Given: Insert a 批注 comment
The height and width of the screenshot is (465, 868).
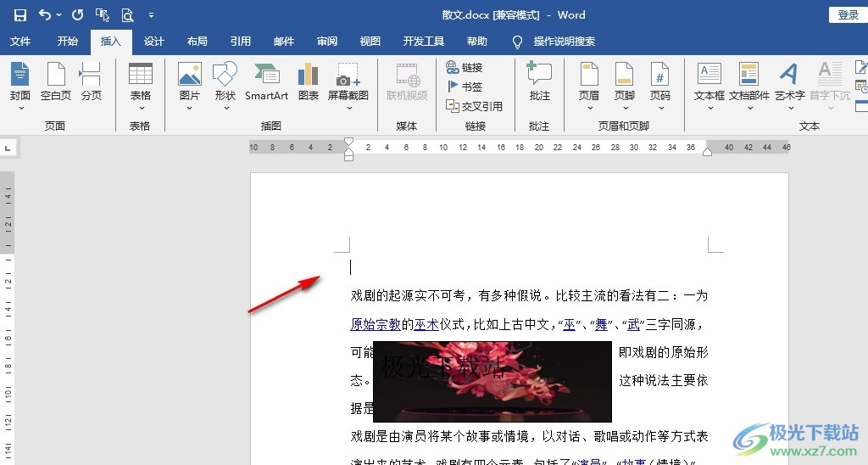Looking at the screenshot, I should 539,81.
